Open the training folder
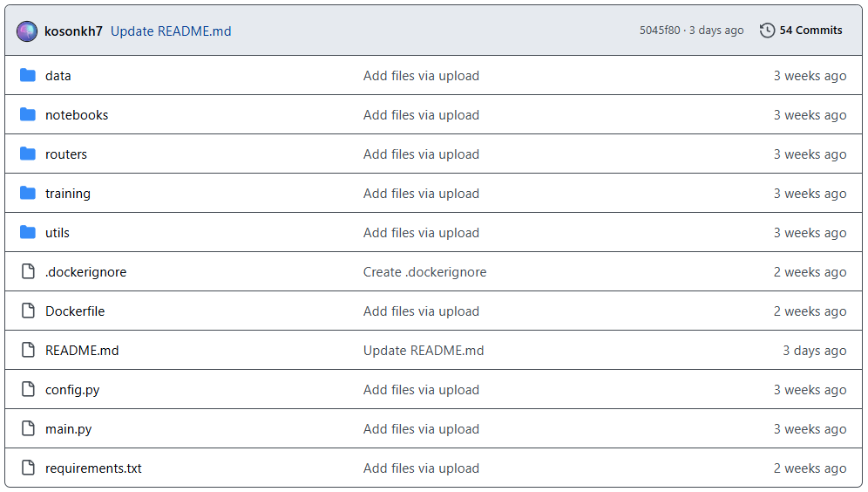Screen dimensions: 868x492 (x=67, y=194)
